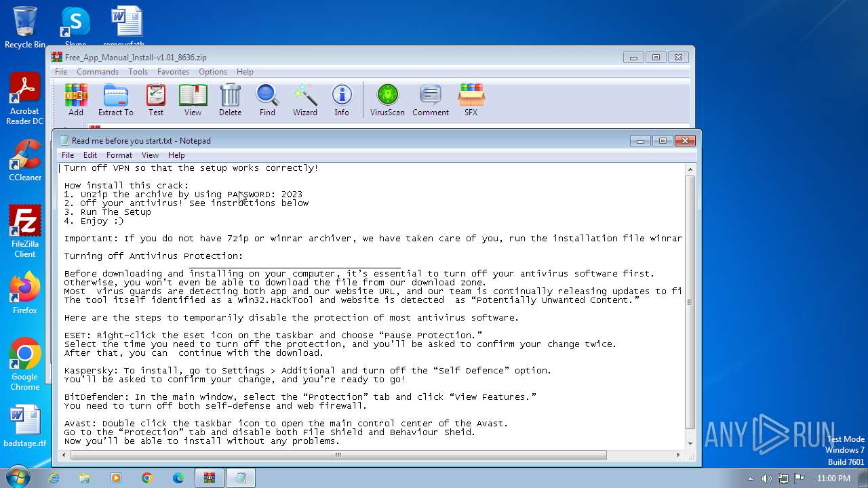868x488 pixels.
Task: Click Notepad vertical scrollbar thumb
Action: pos(690,302)
